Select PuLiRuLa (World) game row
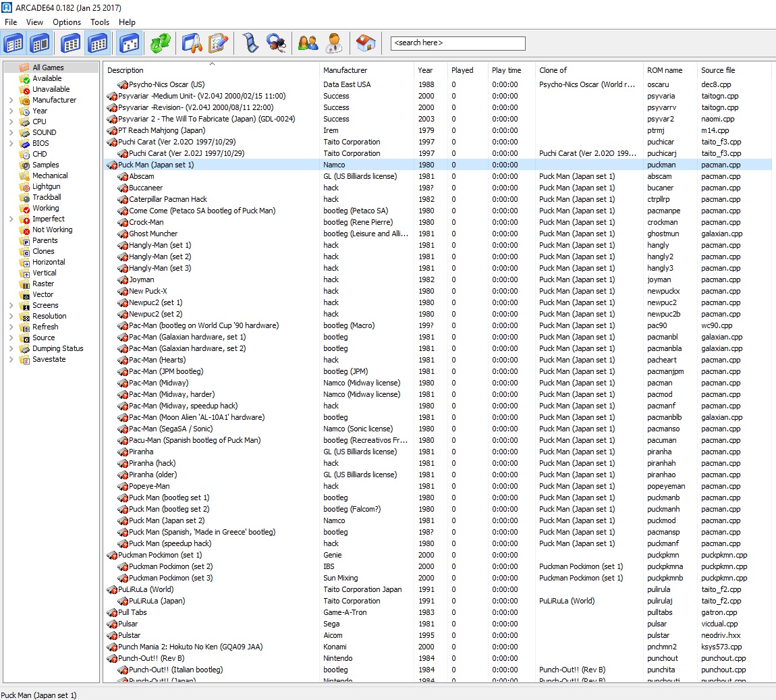Viewport: 776px width, 700px height. 438,589
